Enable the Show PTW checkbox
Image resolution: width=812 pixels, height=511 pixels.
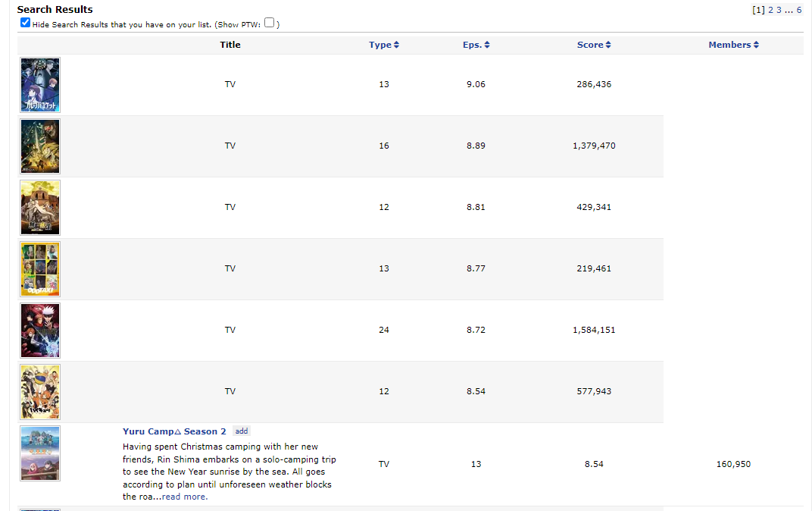269,23
